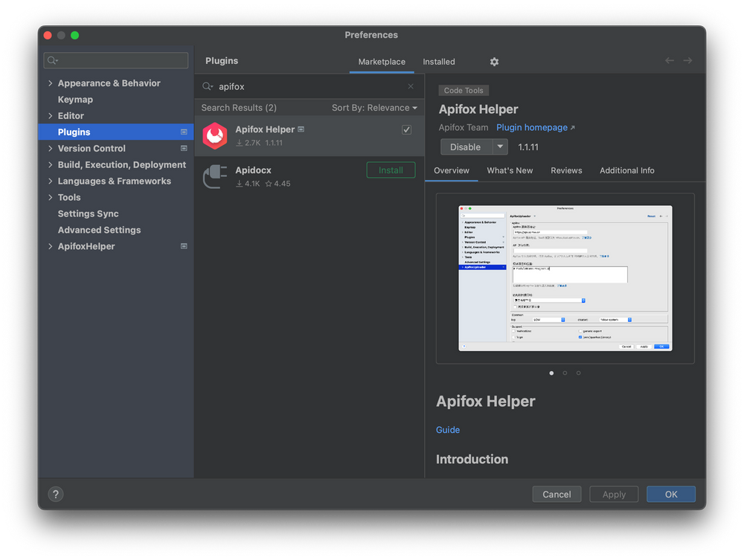
Task: Clear the apifox search with the X icon
Action: click(x=410, y=86)
